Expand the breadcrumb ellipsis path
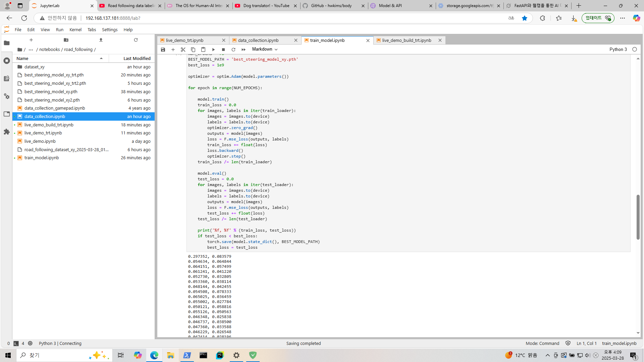 pos(31,50)
